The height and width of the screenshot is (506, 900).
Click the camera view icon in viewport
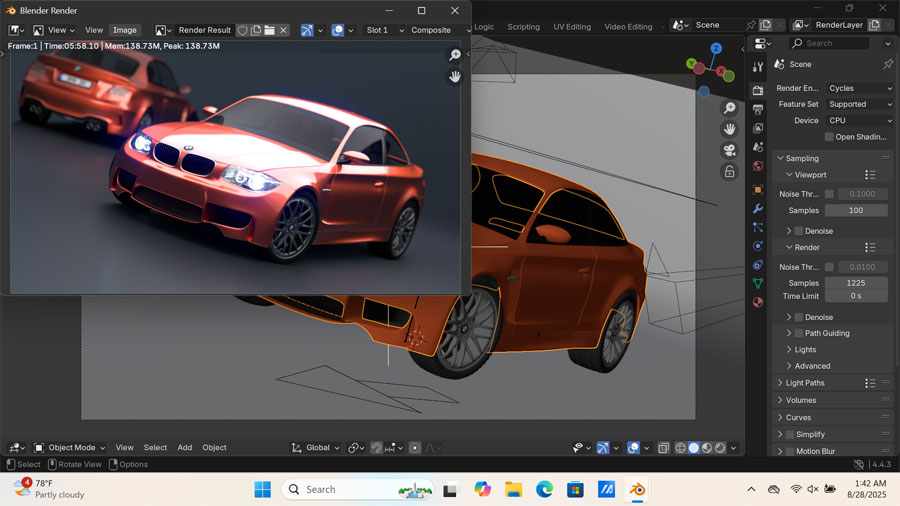coord(730,150)
